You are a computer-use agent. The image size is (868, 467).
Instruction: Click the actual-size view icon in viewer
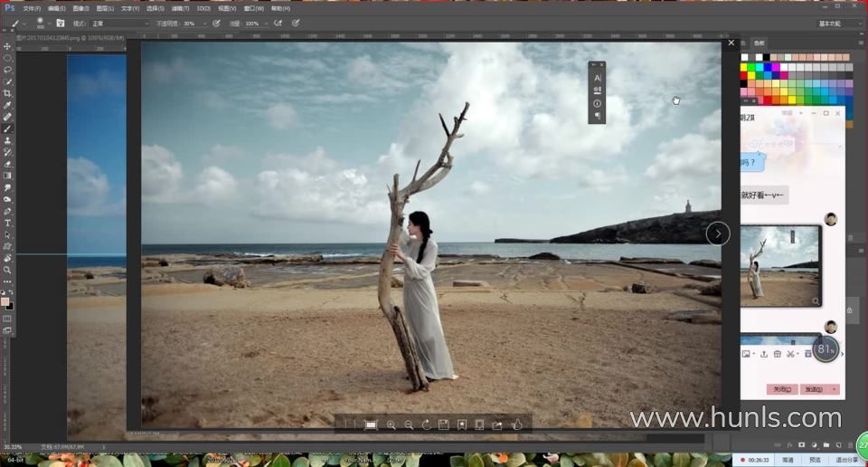371,424
